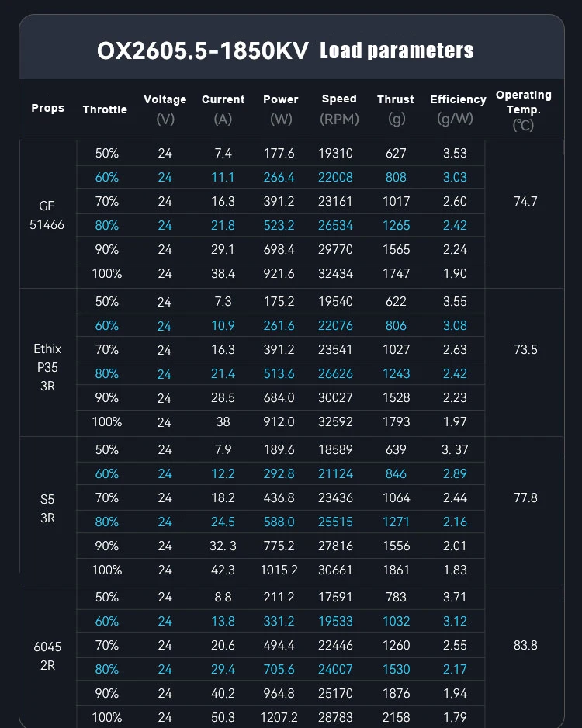The image size is (582, 728).
Task: Click the 32434 speed value
Action: (336, 273)
